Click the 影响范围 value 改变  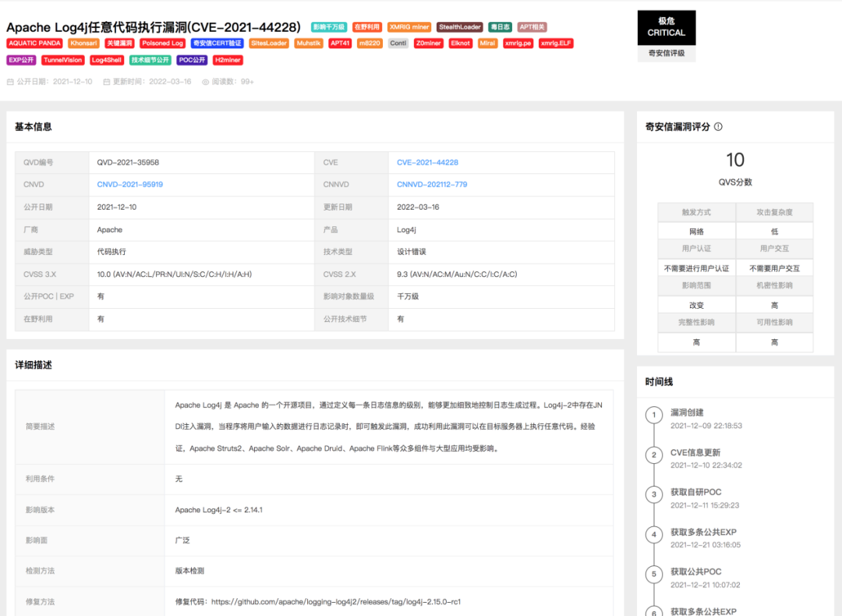(x=696, y=306)
